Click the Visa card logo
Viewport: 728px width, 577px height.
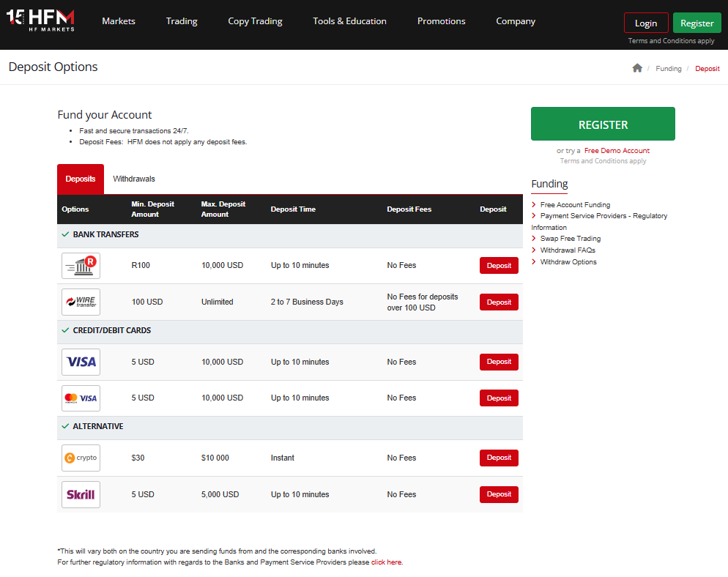point(81,362)
